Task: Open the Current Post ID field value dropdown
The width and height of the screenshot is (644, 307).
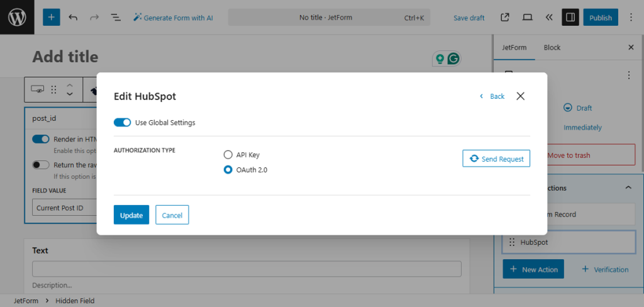Action: (x=65, y=208)
